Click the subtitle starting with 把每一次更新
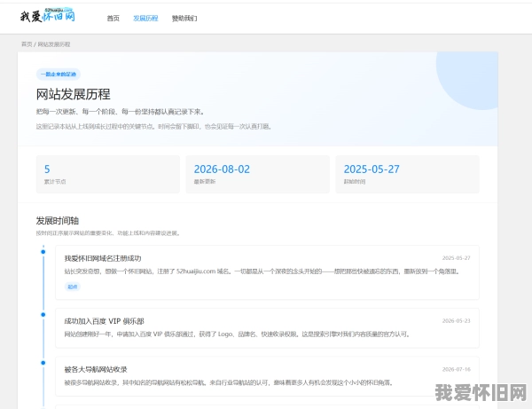 coord(120,112)
